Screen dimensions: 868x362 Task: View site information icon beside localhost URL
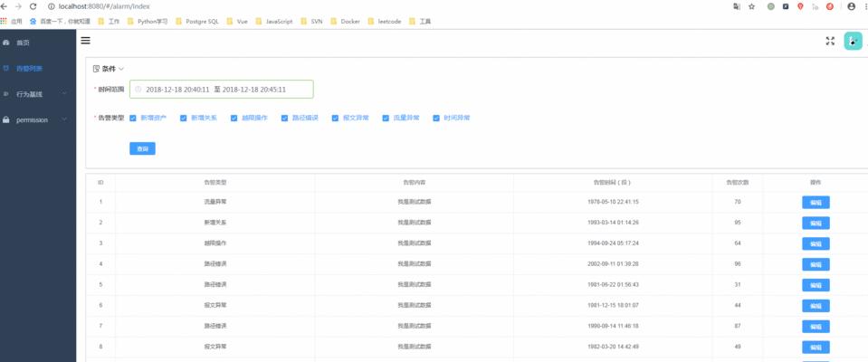tap(52, 6)
